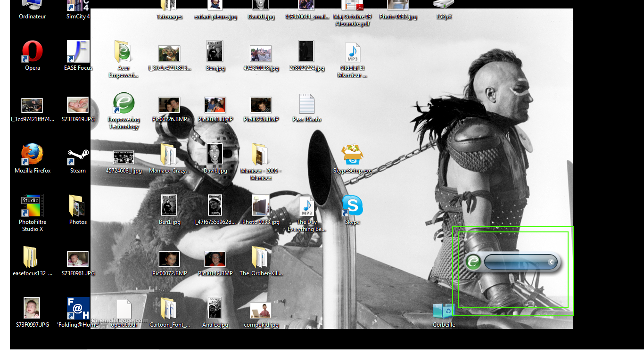Select the The_Ordher-Kill... folder

tap(261, 257)
